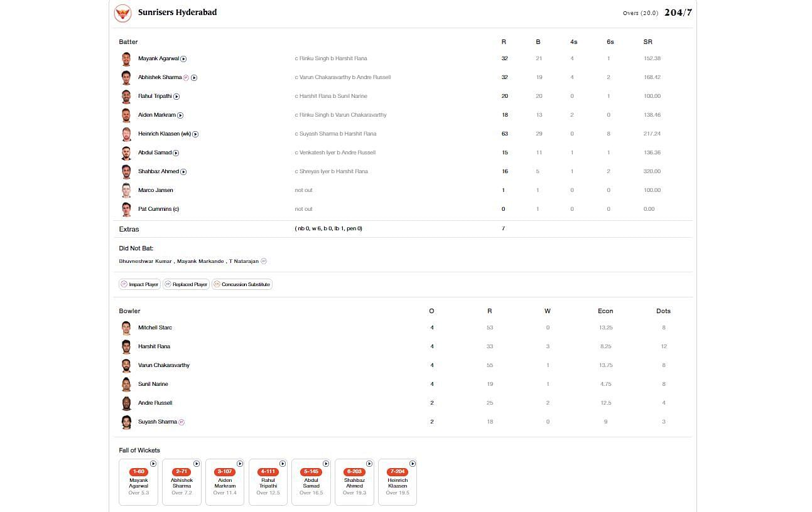Play video on 5-145 fall of wicket card

coord(326,464)
